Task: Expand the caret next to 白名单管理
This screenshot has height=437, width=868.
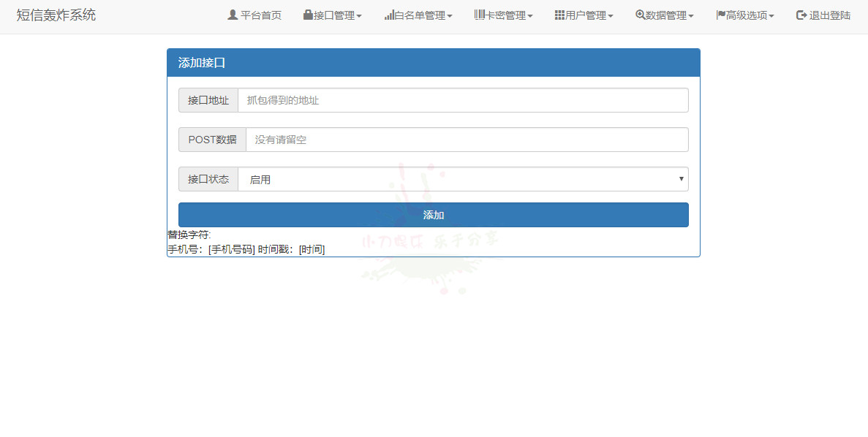Action: [x=450, y=16]
